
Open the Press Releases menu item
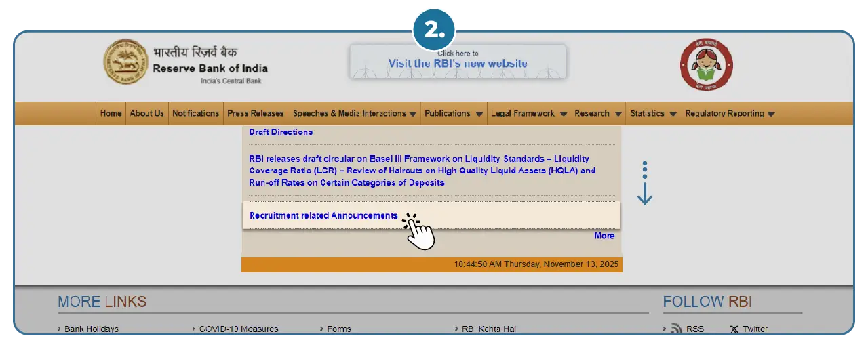(255, 114)
